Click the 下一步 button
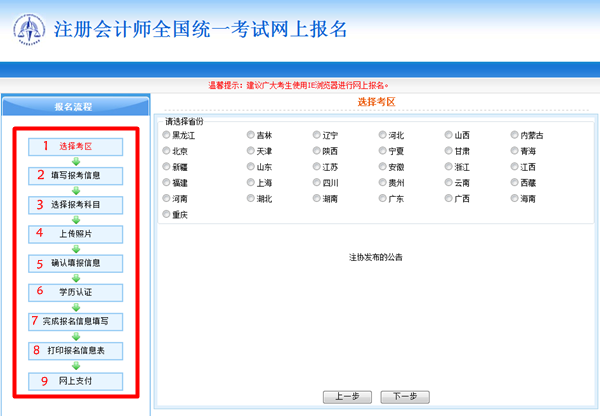The height and width of the screenshot is (416, 600). tap(405, 397)
